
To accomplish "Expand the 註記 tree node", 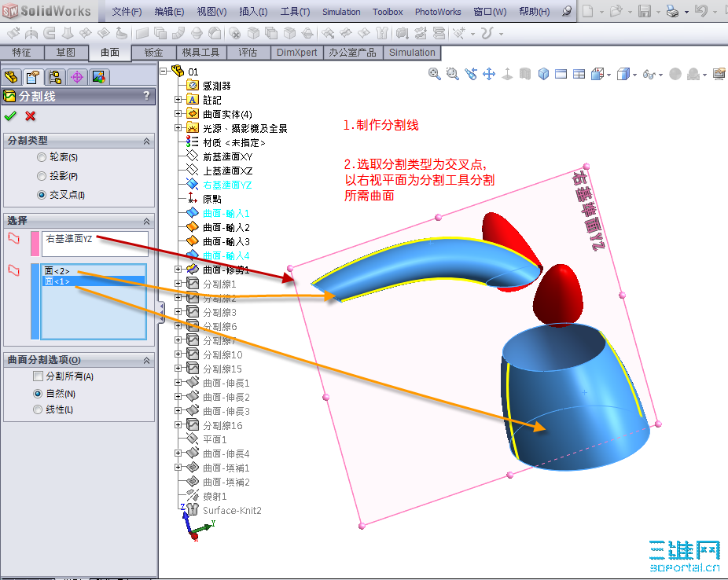I will 178,99.
